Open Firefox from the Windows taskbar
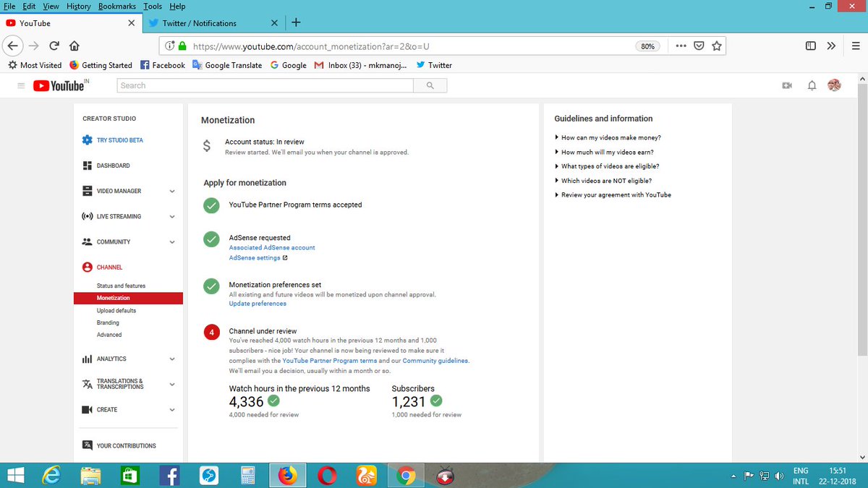This screenshot has width=868, height=488. 288,475
